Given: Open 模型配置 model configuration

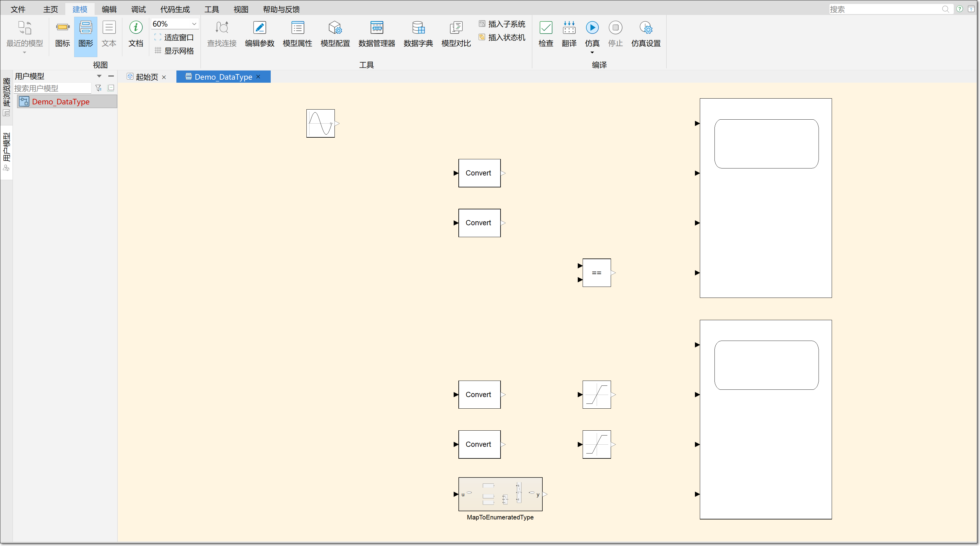Looking at the screenshot, I should click(x=335, y=34).
